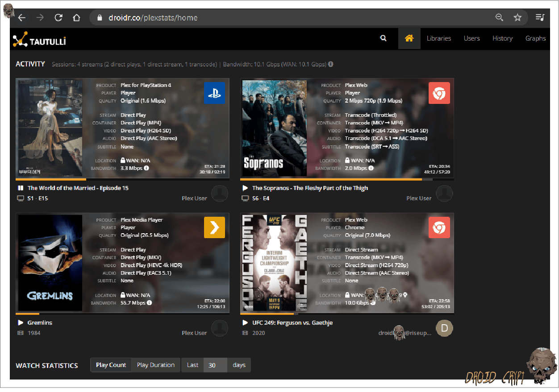Click the days number input field
Image resolution: width=559 pixels, height=392 pixels.
(x=215, y=365)
